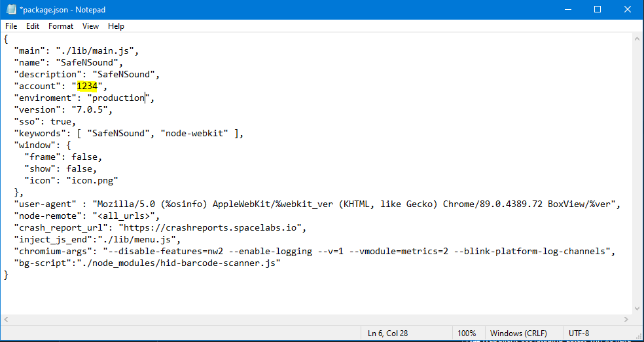Open the Format menu
This screenshot has height=342, width=644.
coord(61,26)
